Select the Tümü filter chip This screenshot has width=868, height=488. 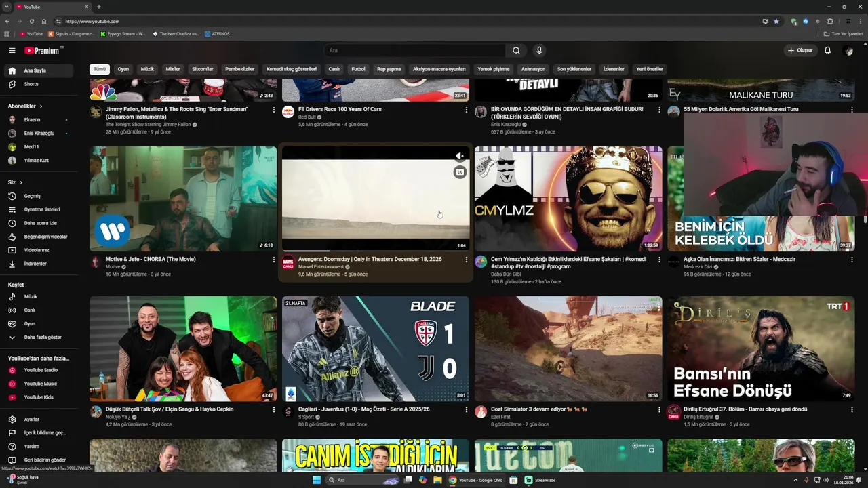[x=100, y=69]
